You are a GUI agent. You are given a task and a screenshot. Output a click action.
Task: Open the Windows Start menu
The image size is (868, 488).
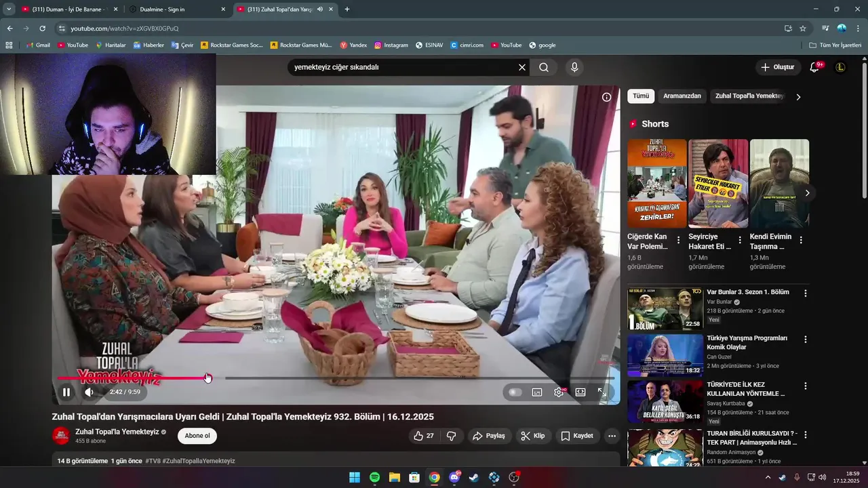[x=355, y=477]
